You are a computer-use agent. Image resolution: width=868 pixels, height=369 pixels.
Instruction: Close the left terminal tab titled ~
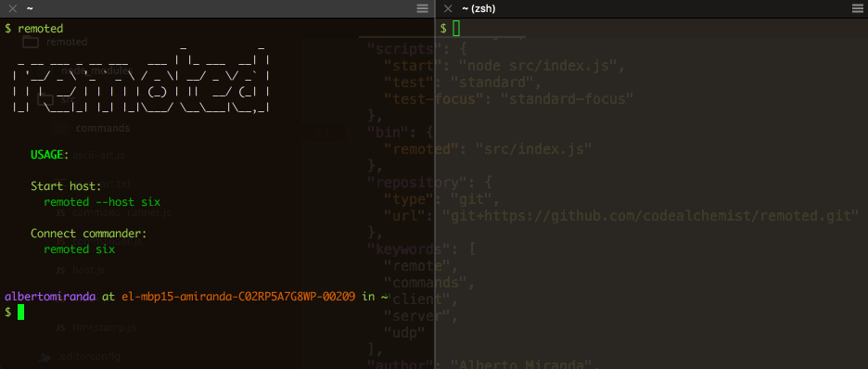tap(13, 8)
